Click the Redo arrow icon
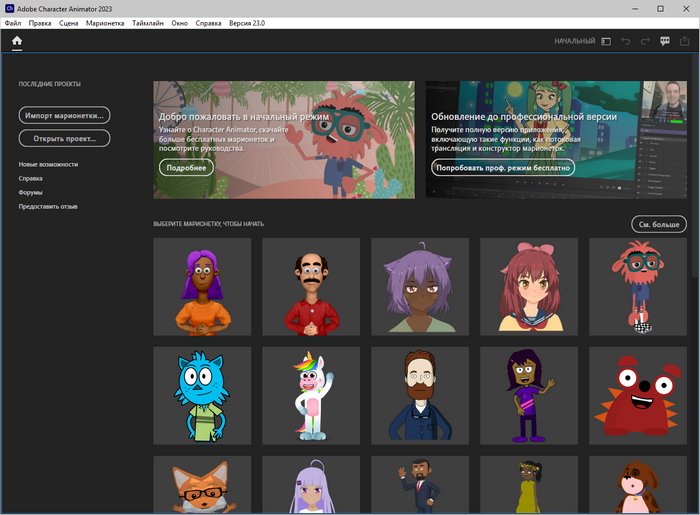The image size is (700, 515). coord(645,41)
